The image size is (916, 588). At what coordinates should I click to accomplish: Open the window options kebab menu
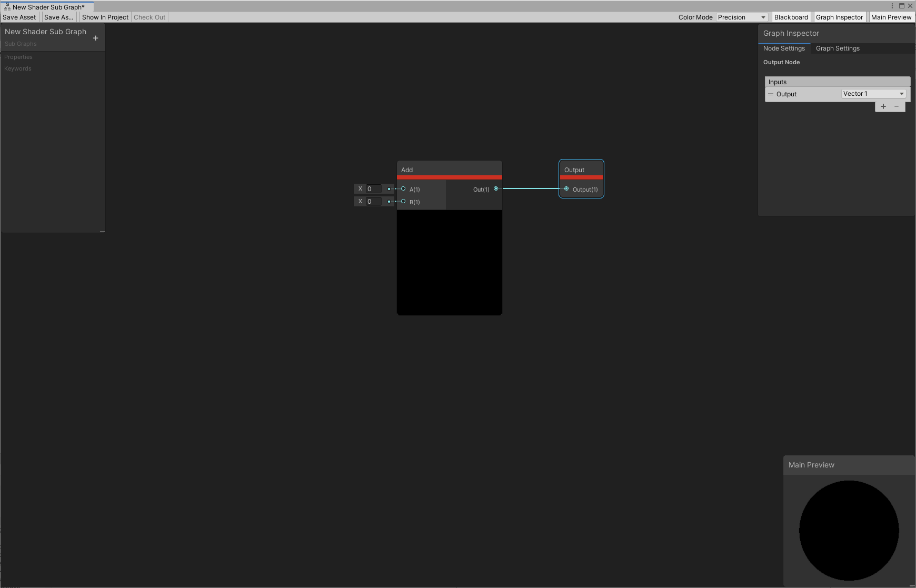892,6
